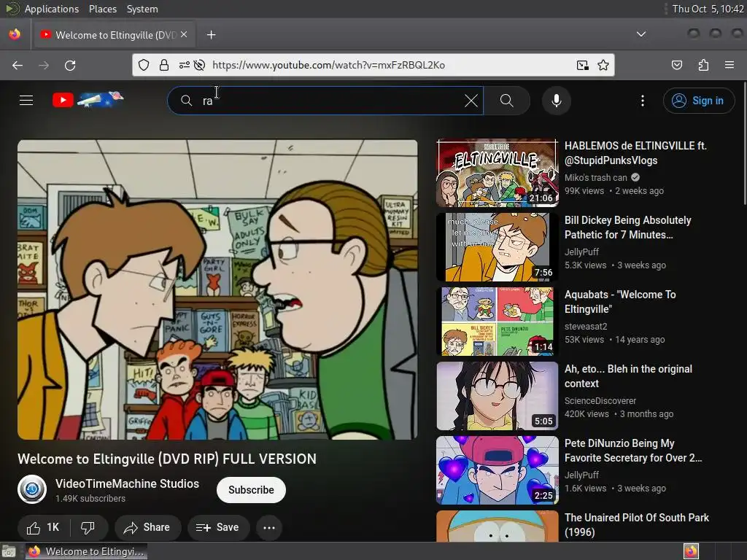Image resolution: width=747 pixels, height=560 pixels.
Task: Open Firefox extensions menu
Action: [x=703, y=65]
